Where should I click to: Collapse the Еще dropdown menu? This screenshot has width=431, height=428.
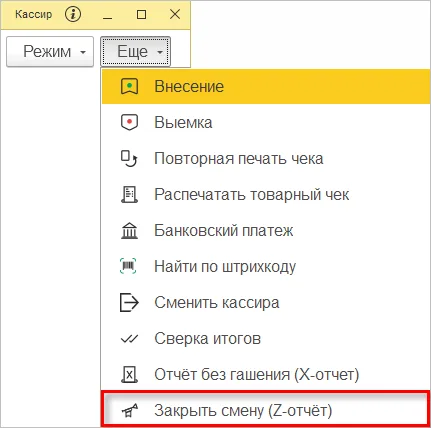point(136,52)
